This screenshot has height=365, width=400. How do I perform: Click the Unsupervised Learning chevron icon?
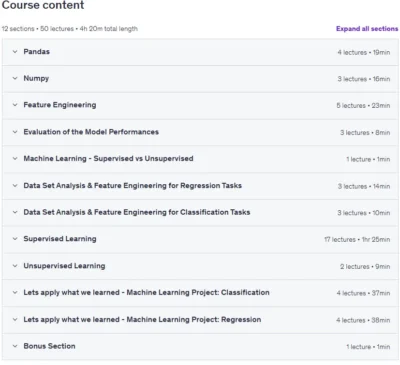15,266
